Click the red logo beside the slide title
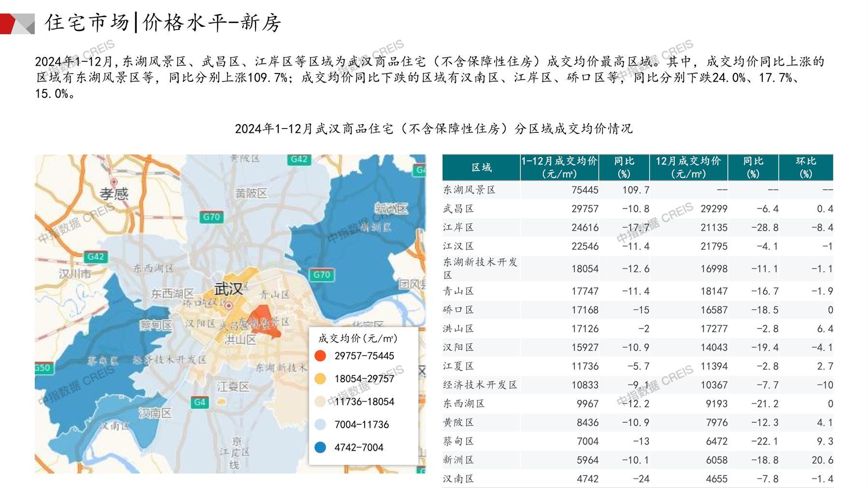Image resolution: width=868 pixels, height=488 pixels. click(x=17, y=24)
